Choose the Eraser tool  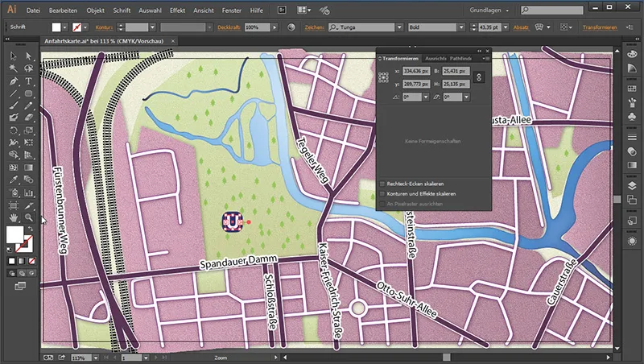point(28,118)
